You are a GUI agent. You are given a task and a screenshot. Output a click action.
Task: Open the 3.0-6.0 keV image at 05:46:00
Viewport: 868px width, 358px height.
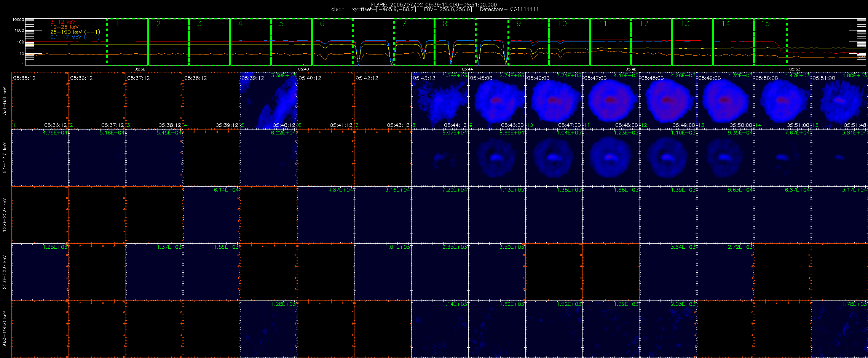pos(554,101)
